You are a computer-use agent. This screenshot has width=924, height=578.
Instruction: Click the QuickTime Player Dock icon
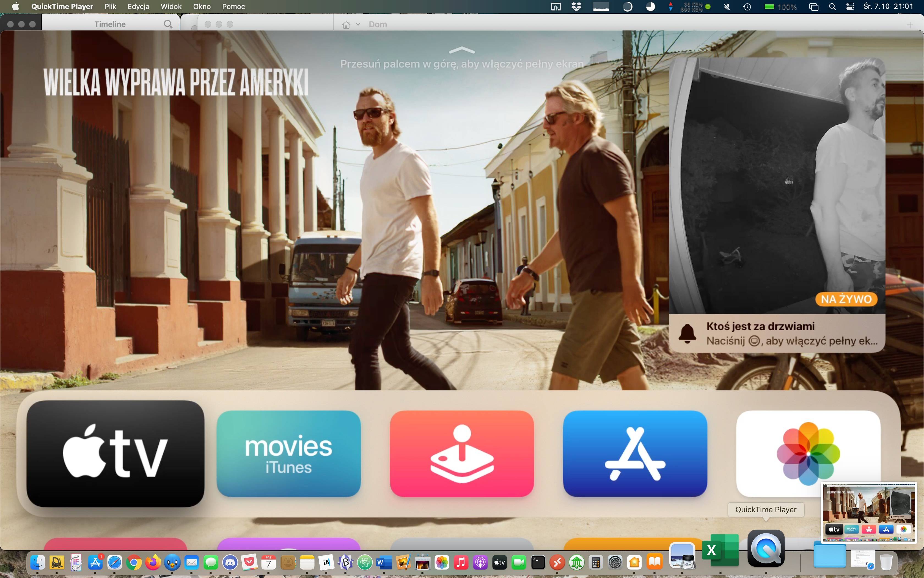(766, 549)
